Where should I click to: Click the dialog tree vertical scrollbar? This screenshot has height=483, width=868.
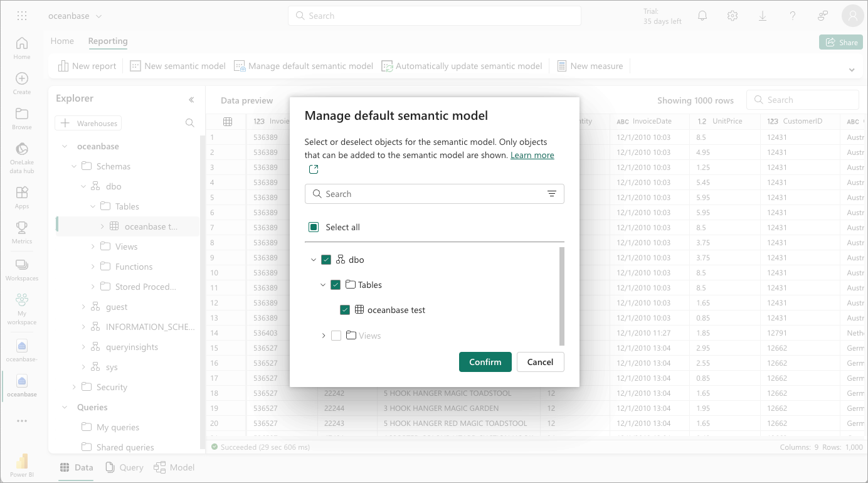562,296
